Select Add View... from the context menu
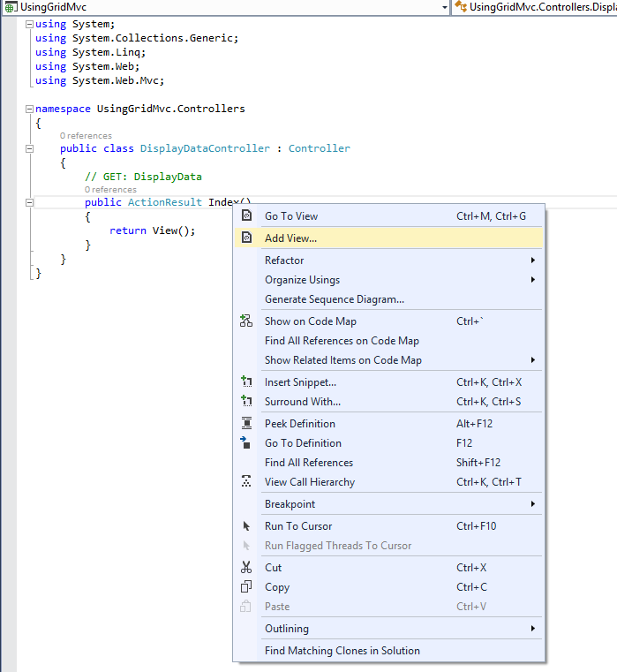 point(389,238)
